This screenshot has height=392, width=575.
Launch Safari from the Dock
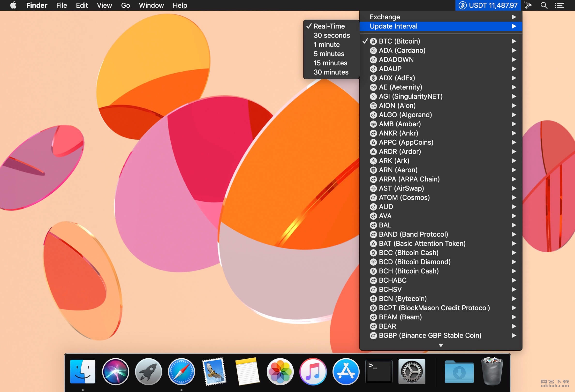(x=181, y=371)
